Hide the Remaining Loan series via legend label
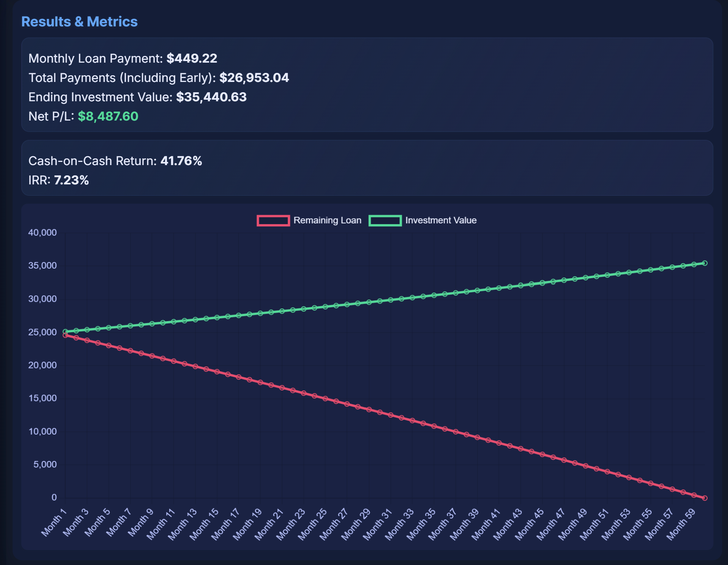This screenshot has width=728, height=565. point(327,221)
